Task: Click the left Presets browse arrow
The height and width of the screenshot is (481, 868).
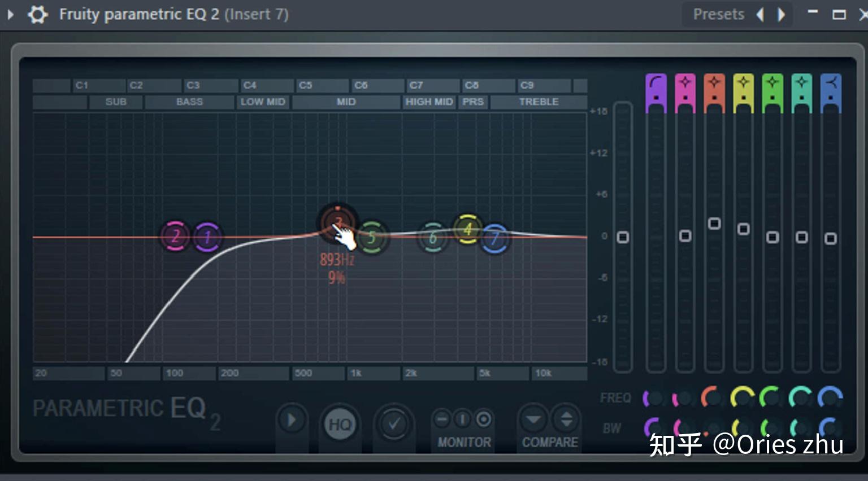Action: [760, 14]
